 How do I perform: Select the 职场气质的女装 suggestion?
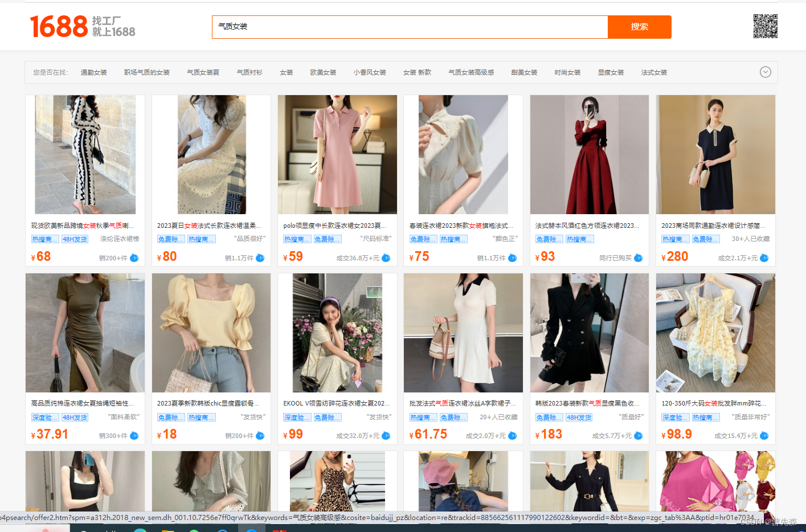pyautogui.click(x=147, y=72)
